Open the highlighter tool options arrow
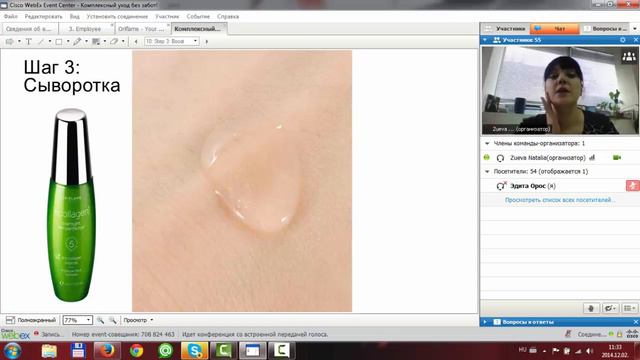 tap(87, 41)
